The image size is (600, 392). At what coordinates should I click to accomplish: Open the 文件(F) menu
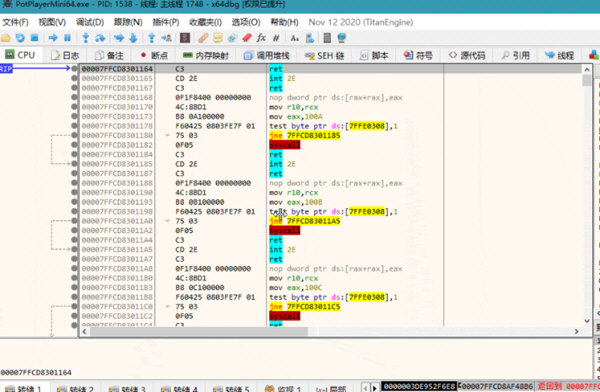tap(15, 22)
